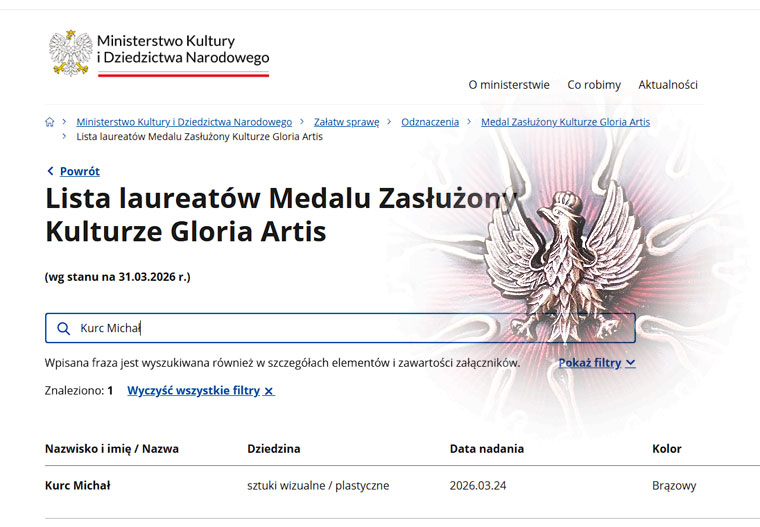Click the Powrót back link
760x527 pixels.
pyautogui.click(x=79, y=171)
